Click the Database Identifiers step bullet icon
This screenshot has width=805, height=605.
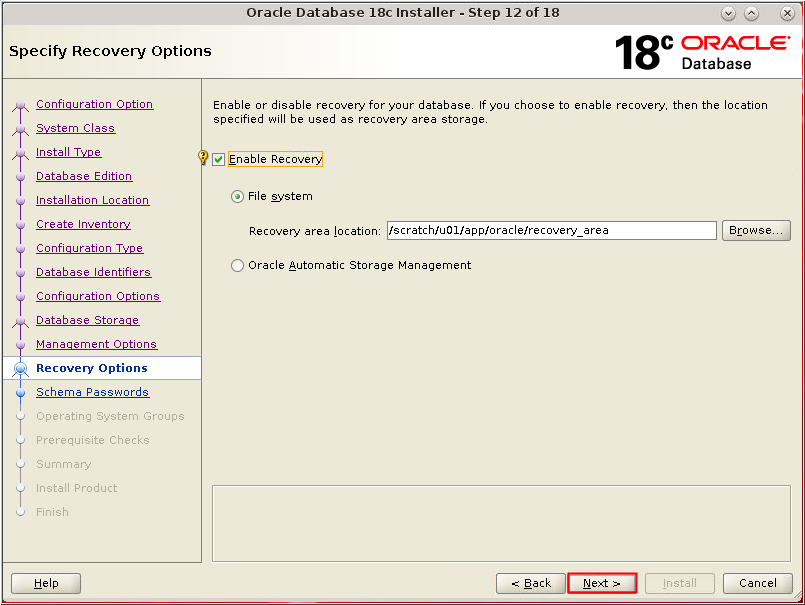(x=21, y=273)
